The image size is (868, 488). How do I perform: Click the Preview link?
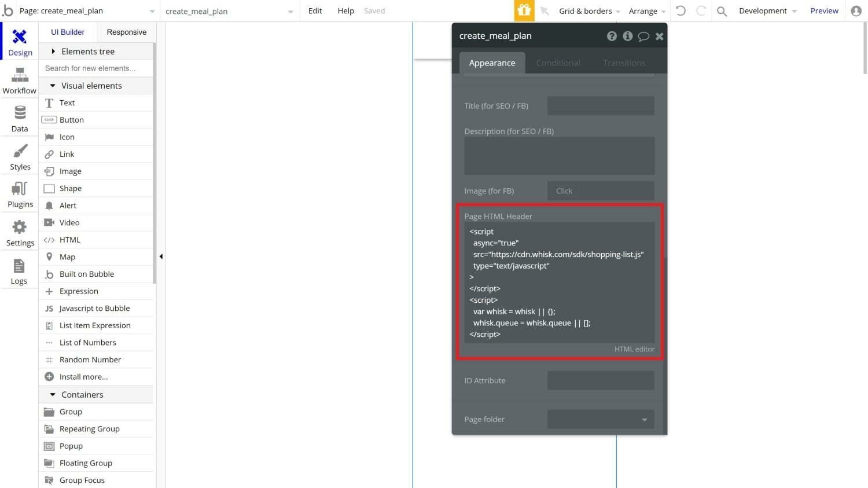[x=824, y=11]
